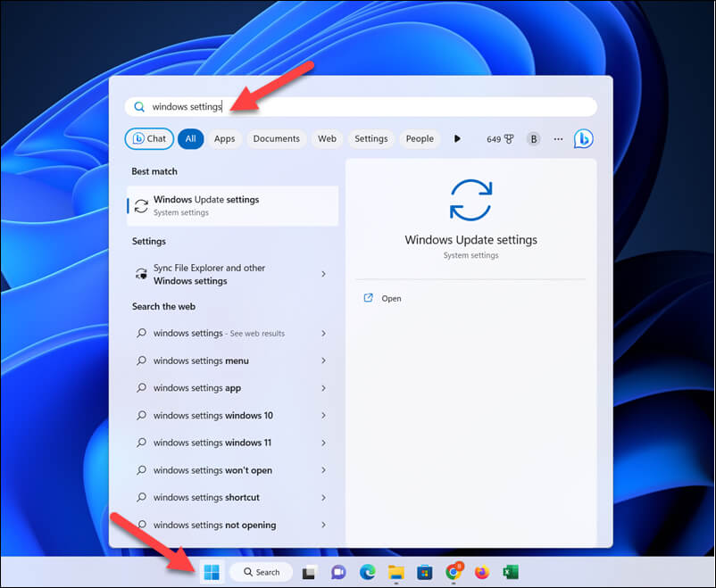Image resolution: width=716 pixels, height=588 pixels.
Task: Select 'windows settings app' suggestion
Action: pyautogui.click(x=232, y=388)
